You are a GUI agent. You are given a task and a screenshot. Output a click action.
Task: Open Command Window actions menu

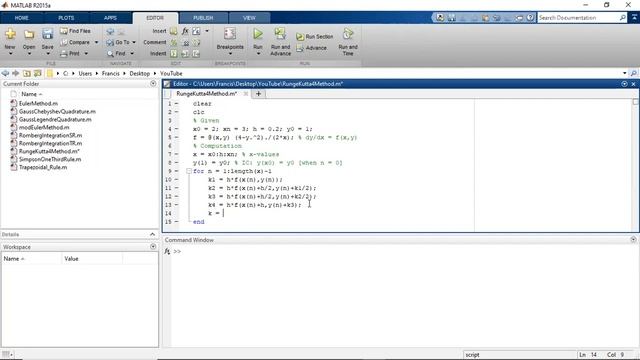coord(633,240)
